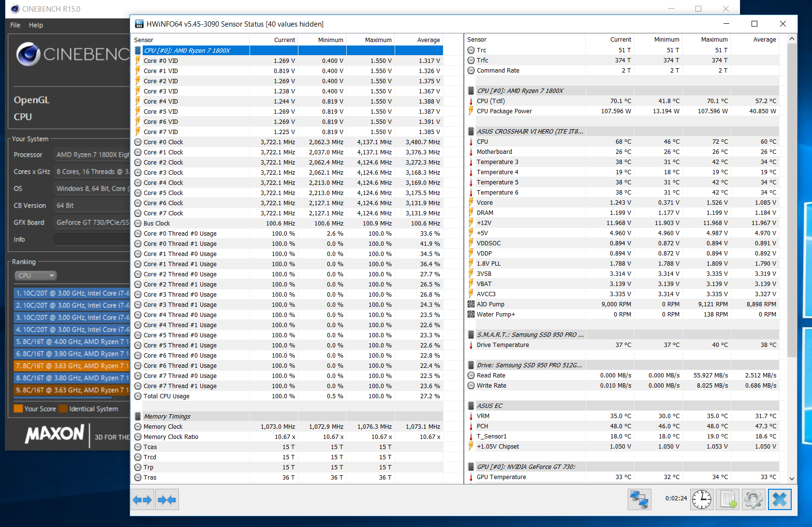Click the chip icon beside S.M.A.R.T. Samsung SSD header
The height and width of the screenshot is (527, 812).
471,334
